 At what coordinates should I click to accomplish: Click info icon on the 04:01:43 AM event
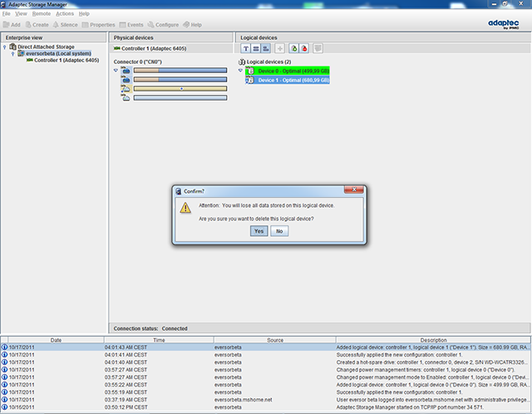tap(4, 347)
